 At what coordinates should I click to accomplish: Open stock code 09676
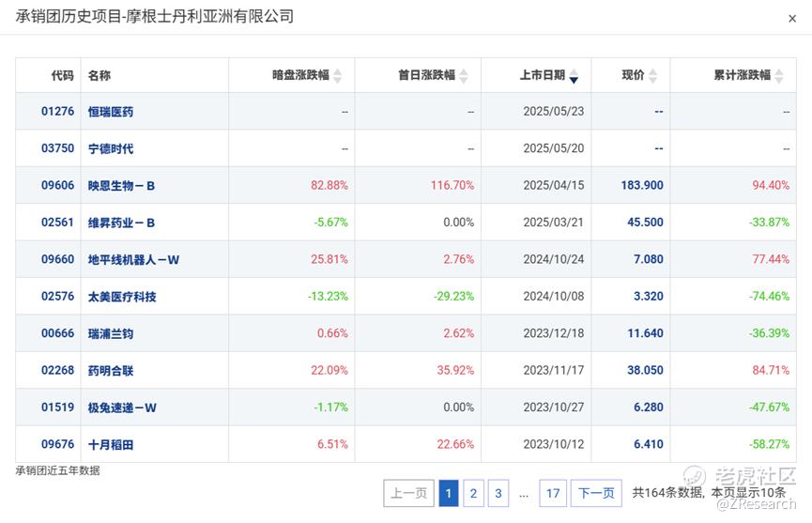pyautogui.click(x=57, y=444)
